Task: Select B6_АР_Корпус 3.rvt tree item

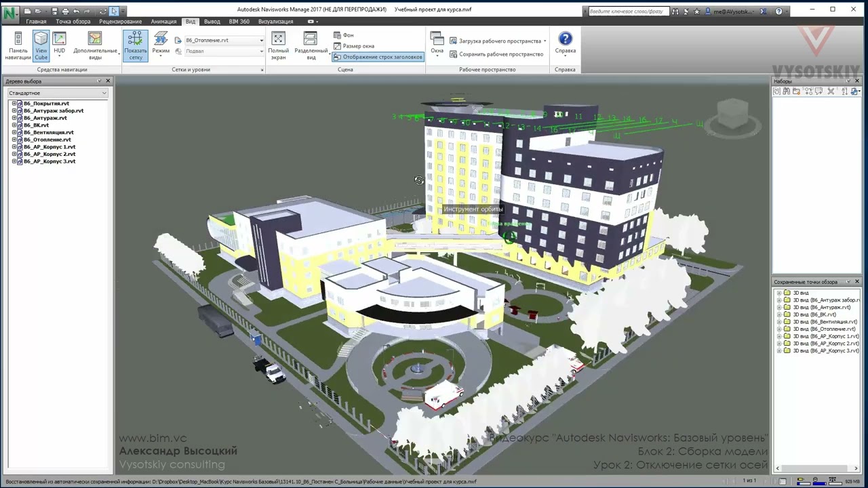Action: [x=50, y=161]
